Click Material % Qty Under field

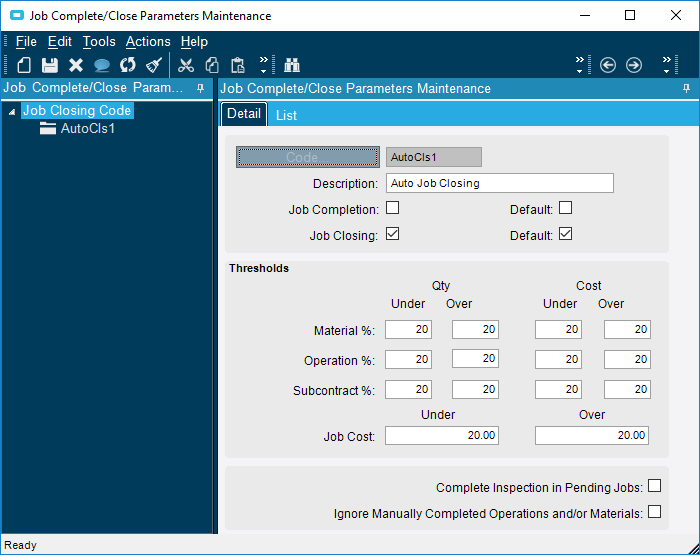(x=408, y=330)
